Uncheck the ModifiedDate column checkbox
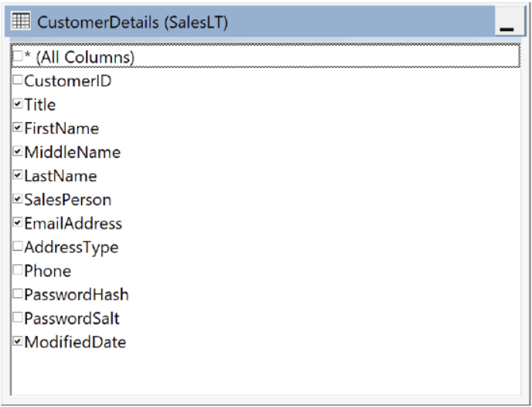This screenshot has height=407, width=532. (18, 340)
